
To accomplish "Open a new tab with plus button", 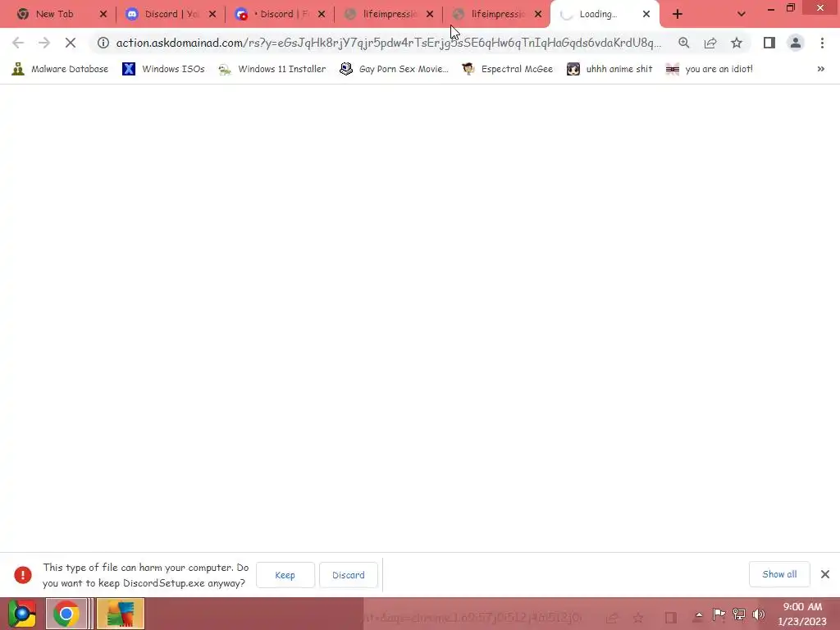I will 677,15.
